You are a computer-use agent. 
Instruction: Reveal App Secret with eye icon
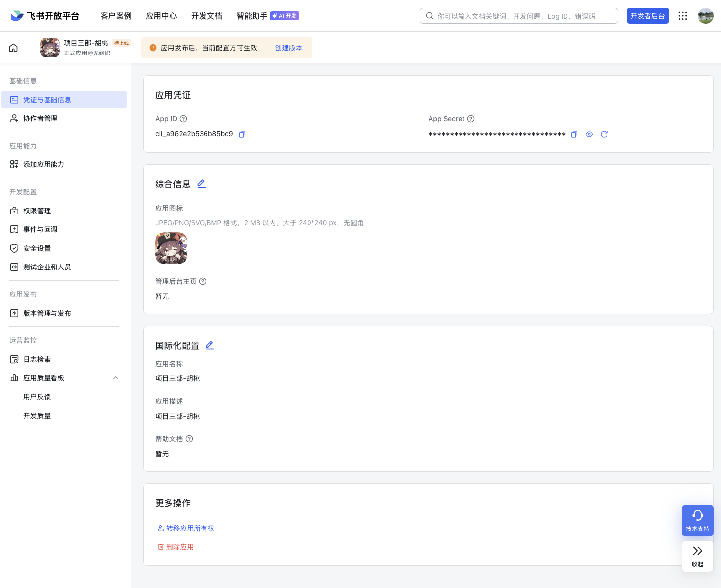tap(589, 134)
